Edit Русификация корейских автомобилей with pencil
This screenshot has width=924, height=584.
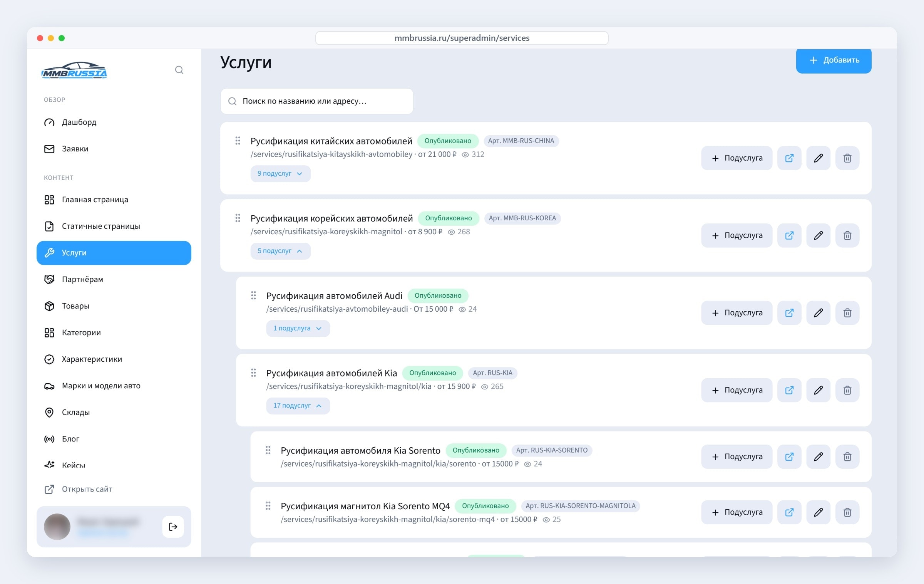click(x=819, y=235)
